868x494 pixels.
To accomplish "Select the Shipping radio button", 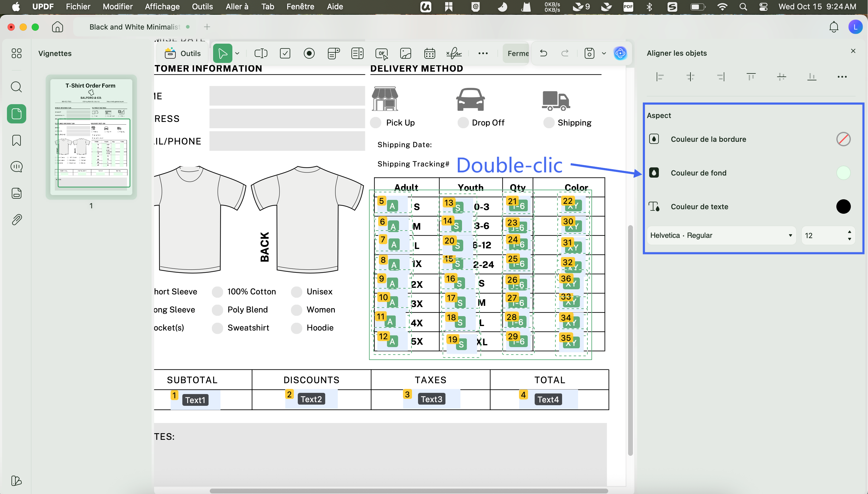I will 549,123.
